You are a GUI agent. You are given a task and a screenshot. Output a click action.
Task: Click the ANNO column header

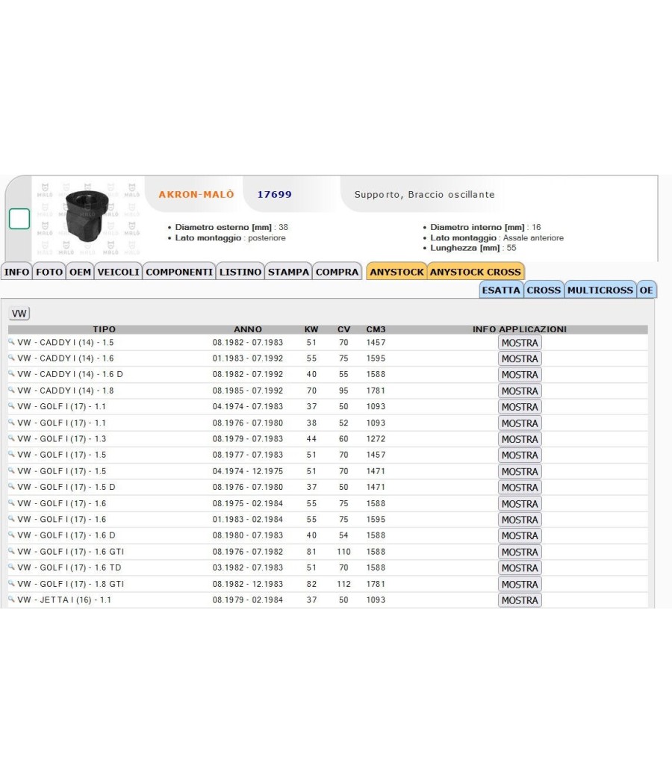[248, 329]
